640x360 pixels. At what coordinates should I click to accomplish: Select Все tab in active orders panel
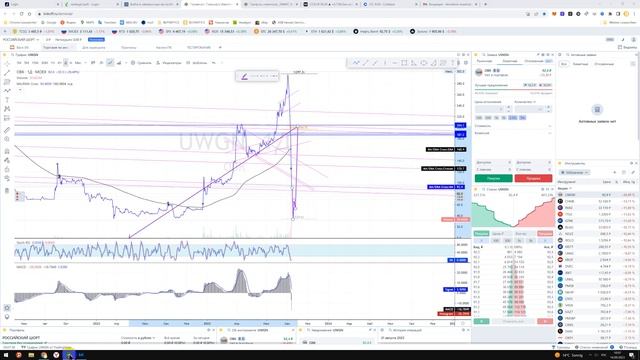564,64
